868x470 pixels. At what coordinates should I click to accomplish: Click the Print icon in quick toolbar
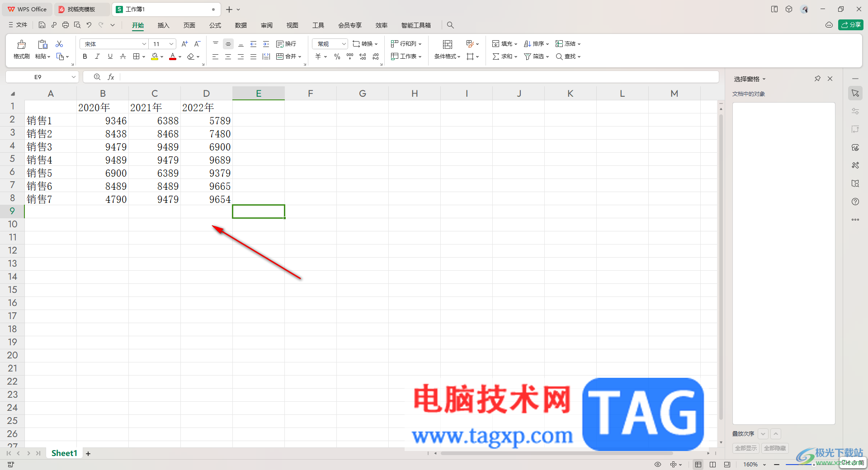point(66,25)
